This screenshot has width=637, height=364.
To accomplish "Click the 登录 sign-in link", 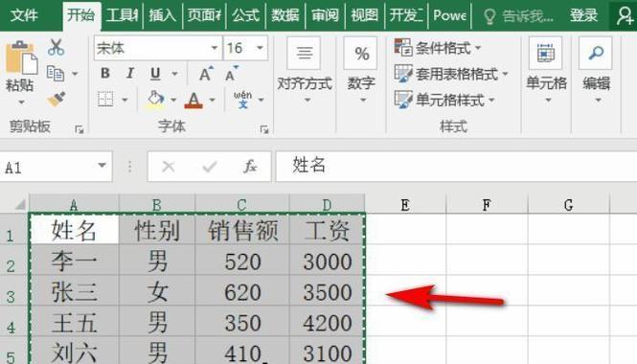I will click(583, 15).
